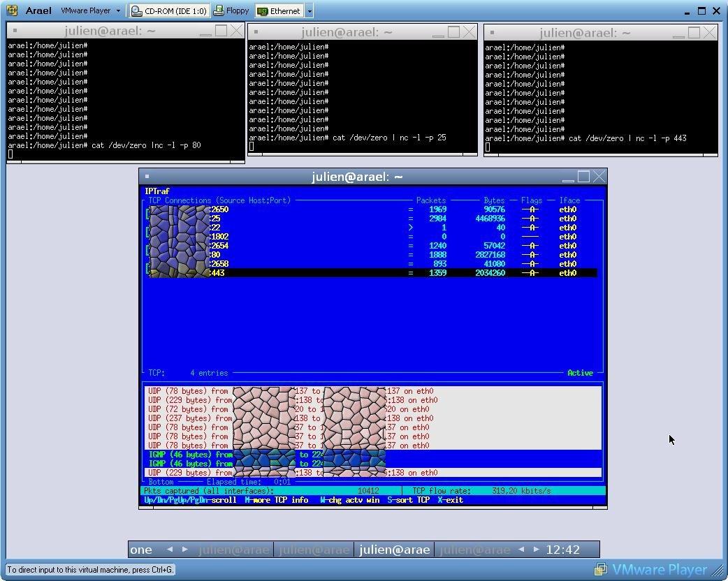Open window menu of port 80 terminal
The image size is (728, 581).
click(x=15, y=31)
